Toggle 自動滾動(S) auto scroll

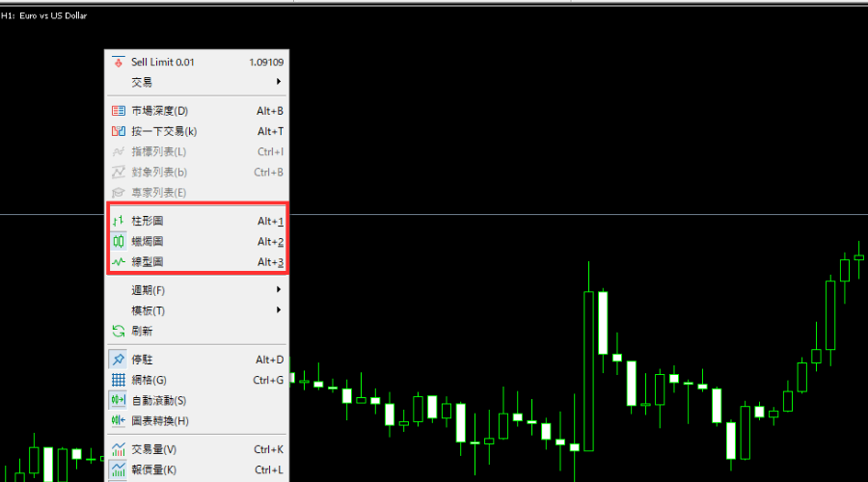[197, 401]
